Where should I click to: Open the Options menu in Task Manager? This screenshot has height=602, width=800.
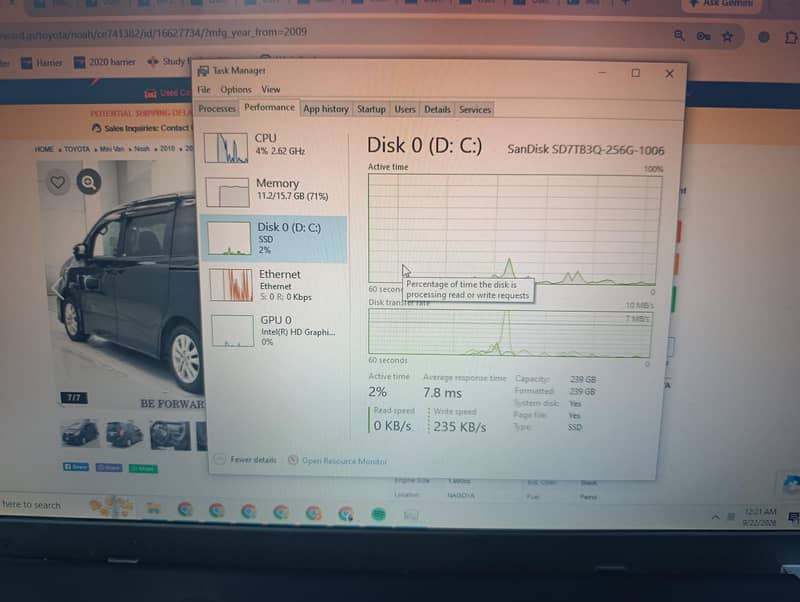coord(236,89)
